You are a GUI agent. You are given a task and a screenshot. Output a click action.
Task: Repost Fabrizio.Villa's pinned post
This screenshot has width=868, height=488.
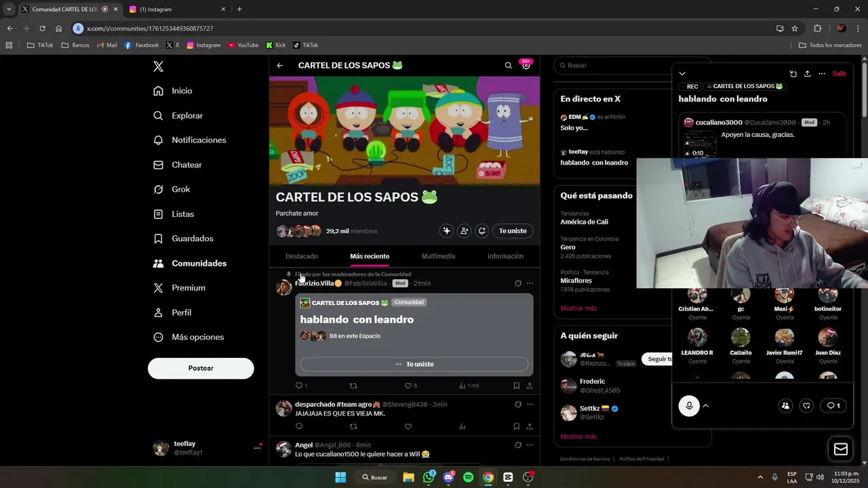pyautogui.click(x=353, y=386)
